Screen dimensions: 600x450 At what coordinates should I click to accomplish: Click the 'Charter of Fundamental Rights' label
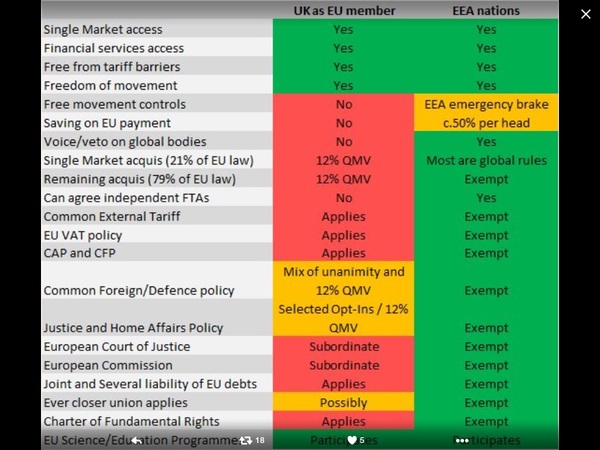click(131, 421)
